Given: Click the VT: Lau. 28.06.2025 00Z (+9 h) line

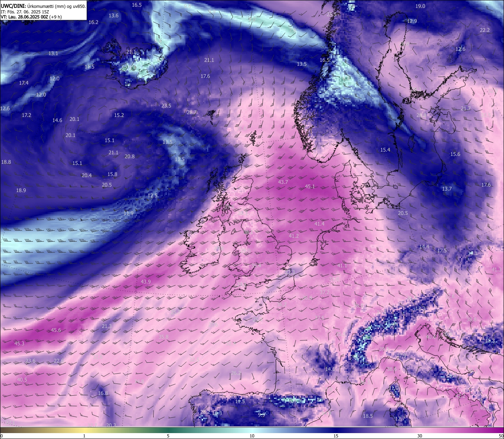Looking at the screenshot, I should (x=31, y=17).
